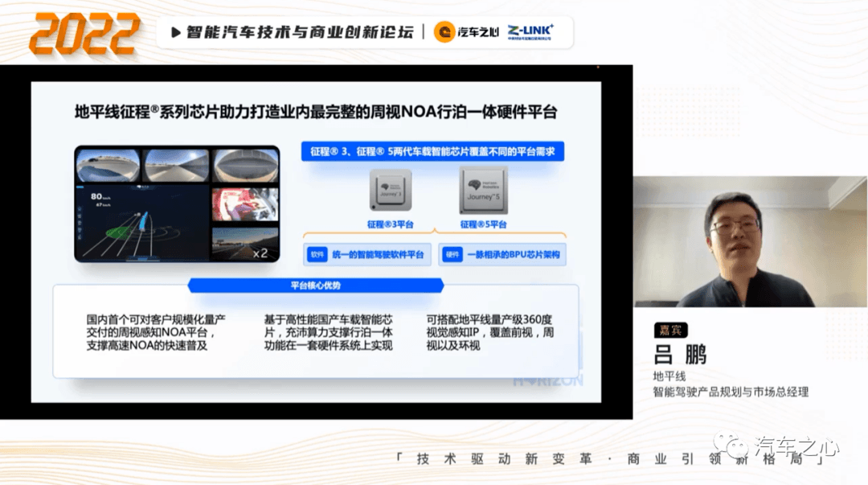Click paragraph starting 国内首个可对客户规模化量产
Screen dimensions: 868x485
tap(156, 332)
